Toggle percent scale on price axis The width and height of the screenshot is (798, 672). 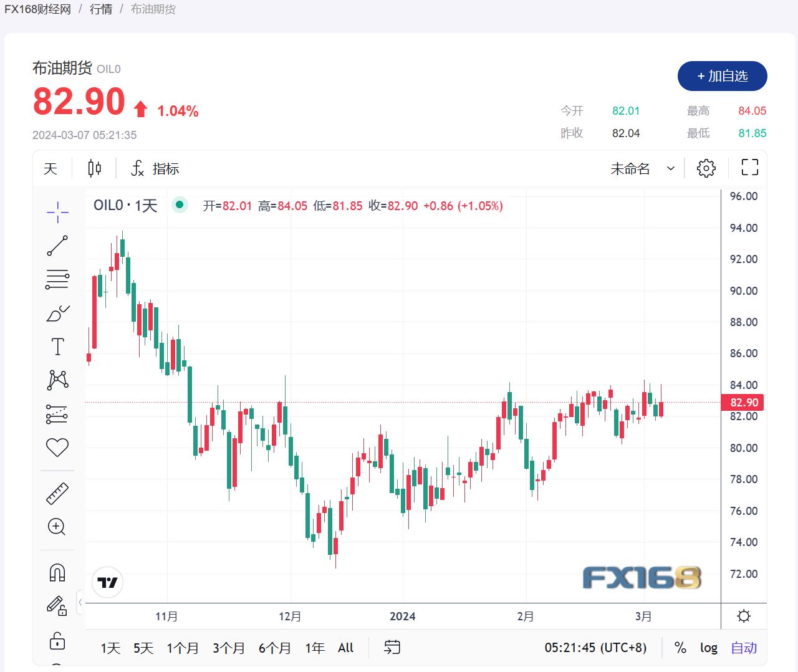(x=680, y=648)
